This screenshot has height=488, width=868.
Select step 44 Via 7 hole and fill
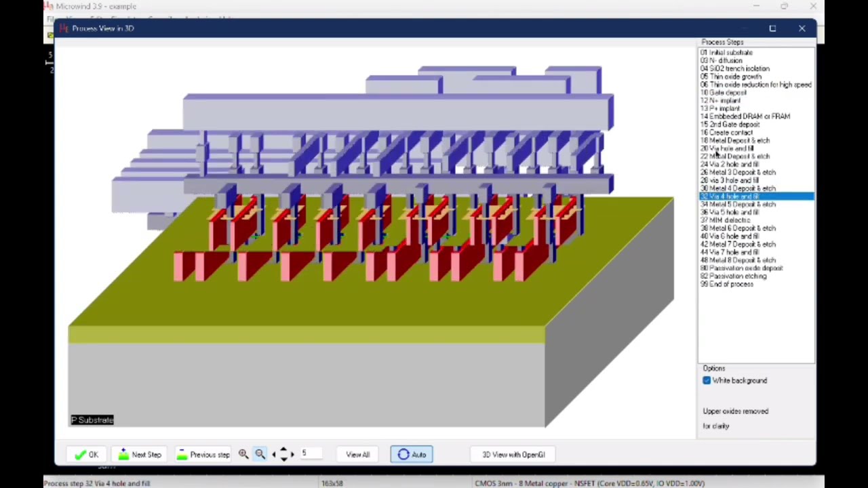[756, 252]
